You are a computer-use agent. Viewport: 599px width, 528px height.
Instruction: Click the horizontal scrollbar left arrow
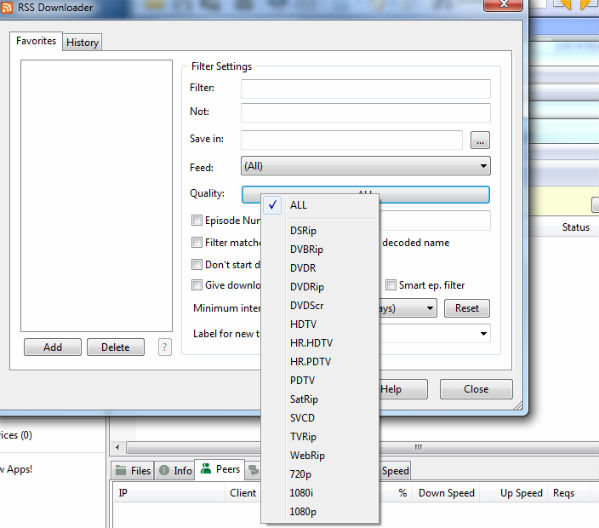pyautogui.click(x=117, y=447)
